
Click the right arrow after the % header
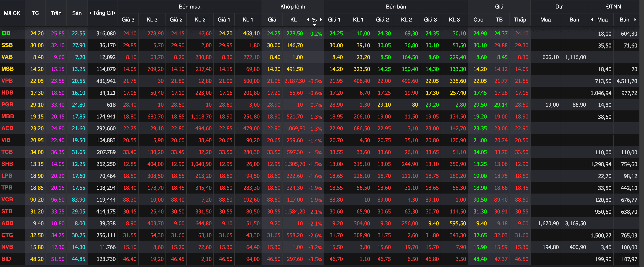click(321, 19)
